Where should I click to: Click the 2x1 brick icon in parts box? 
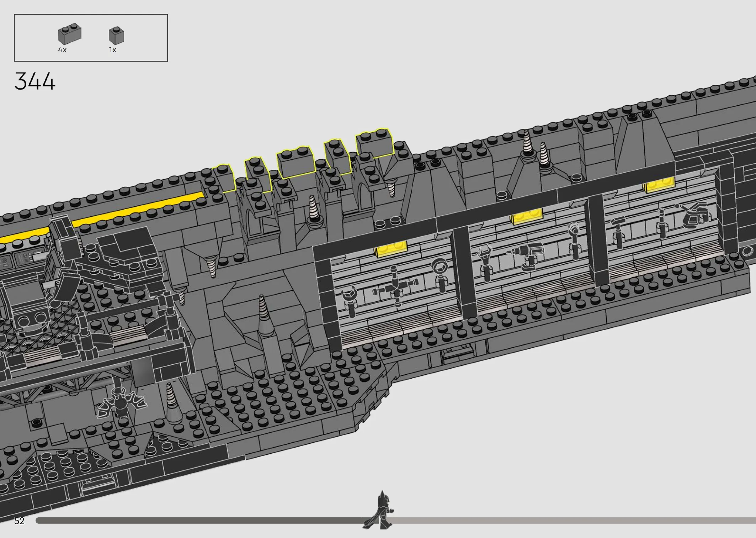[x=69, y=34]
